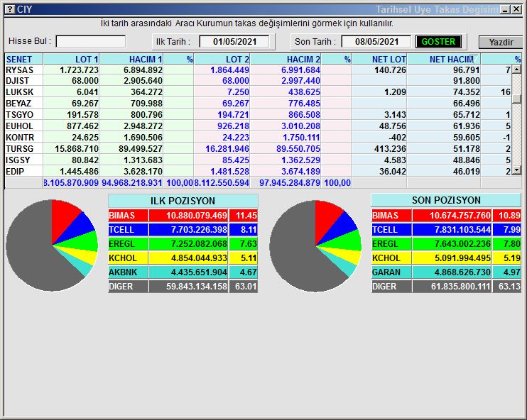
Task: Click RYSAS LOT 1 value 1.723.723
Action: [x=80, y=70]
